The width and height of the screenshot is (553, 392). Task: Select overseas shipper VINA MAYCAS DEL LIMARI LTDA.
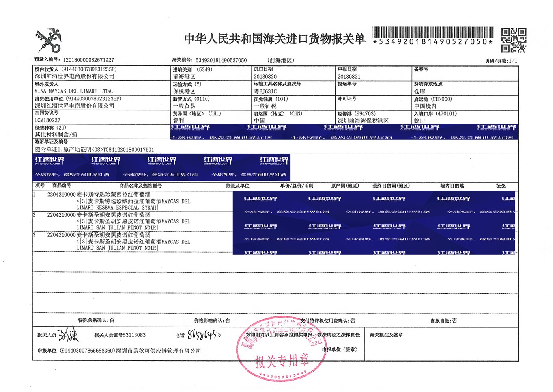(74, 91)
